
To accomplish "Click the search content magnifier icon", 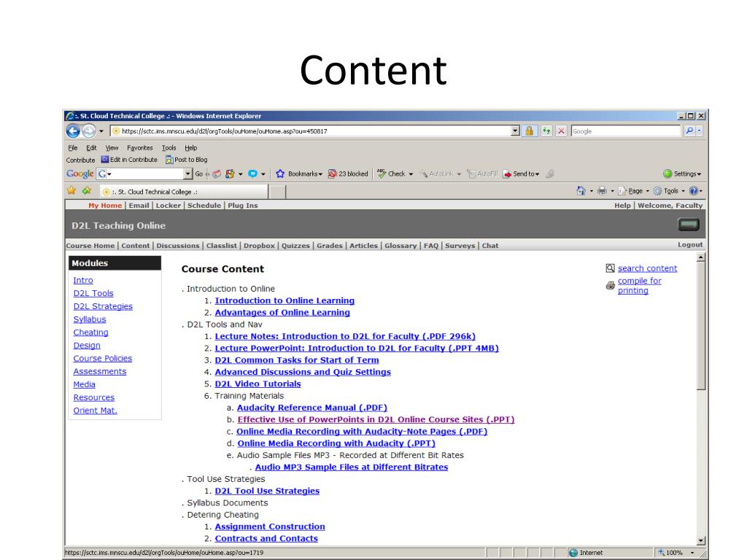I will click(611, 268).
